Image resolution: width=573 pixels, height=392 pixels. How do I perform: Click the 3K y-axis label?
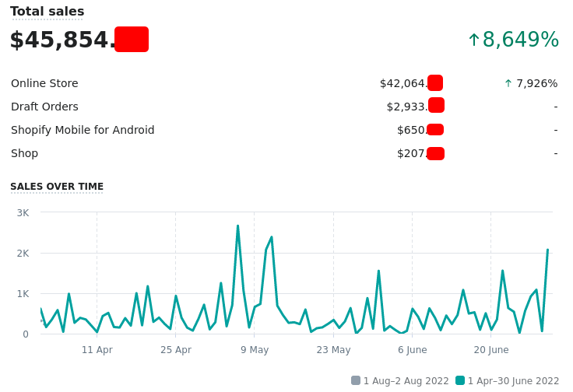[x=23, y=212]
